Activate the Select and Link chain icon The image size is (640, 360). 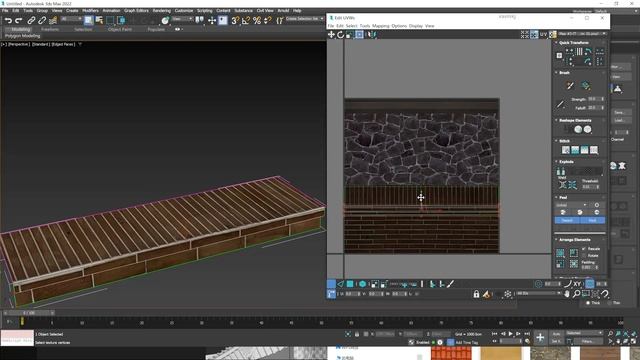(x=31, y=20)
